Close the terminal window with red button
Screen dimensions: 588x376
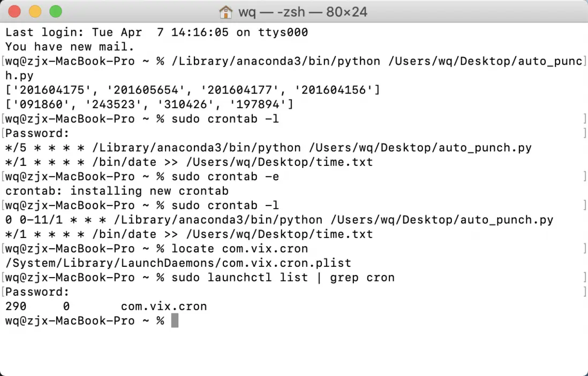[x=14, y=12]
